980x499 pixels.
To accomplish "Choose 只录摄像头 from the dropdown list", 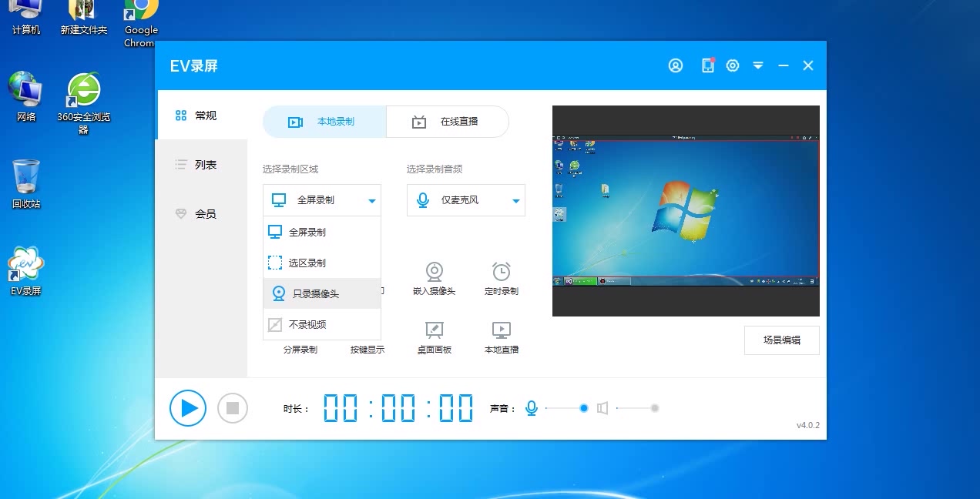I will point(322,293).
